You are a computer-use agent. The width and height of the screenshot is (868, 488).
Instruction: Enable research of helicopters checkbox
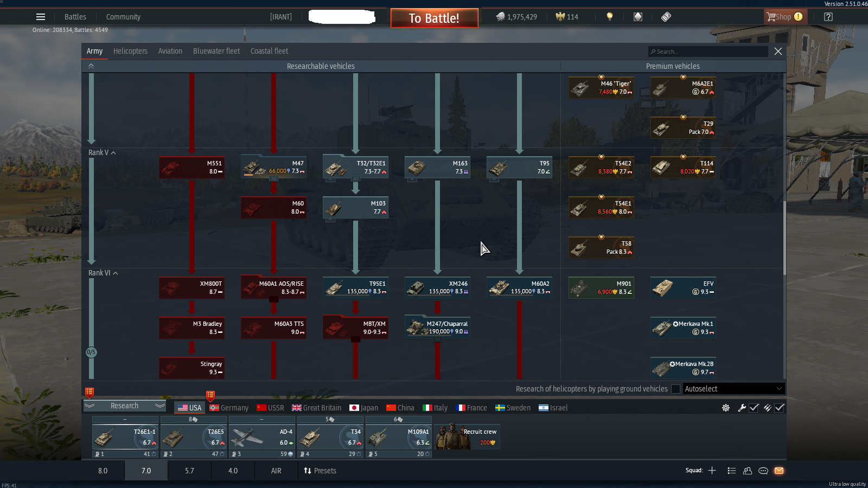[x=675, y=389]
